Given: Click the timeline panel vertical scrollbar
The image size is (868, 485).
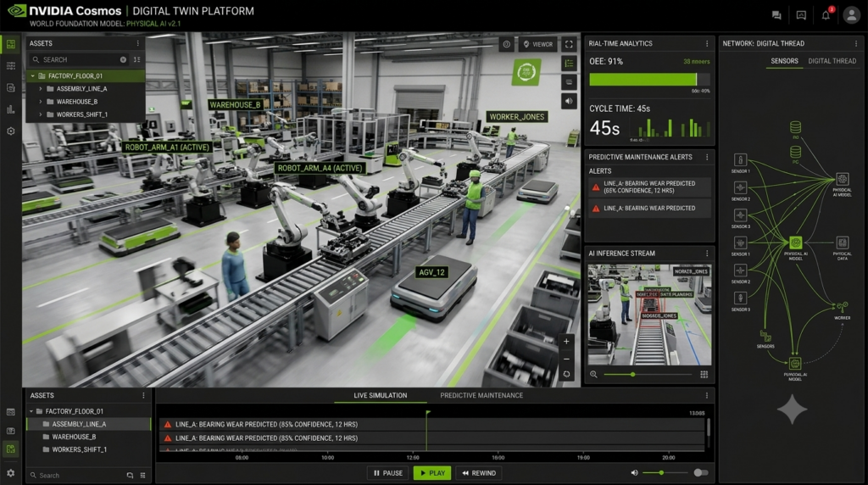Looking at the screenshot, I should pos(708,426).
